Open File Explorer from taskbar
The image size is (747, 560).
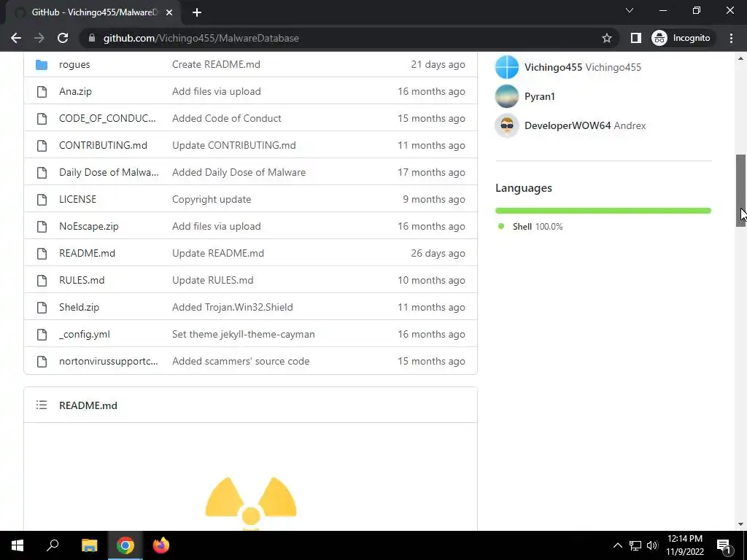pos(90,545)
